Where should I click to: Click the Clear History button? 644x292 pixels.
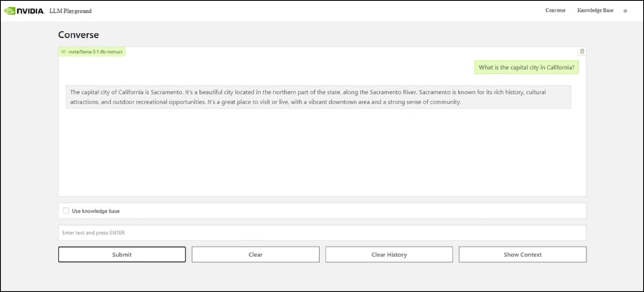click(389, 255)
